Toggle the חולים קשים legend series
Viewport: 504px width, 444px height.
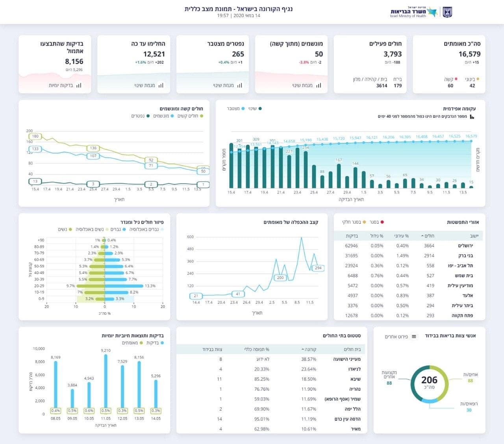[190, 116]
